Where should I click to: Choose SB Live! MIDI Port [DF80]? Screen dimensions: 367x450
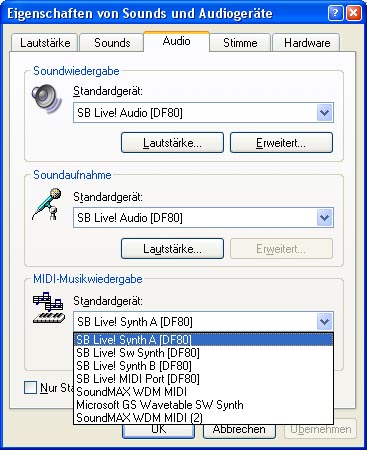203,379
